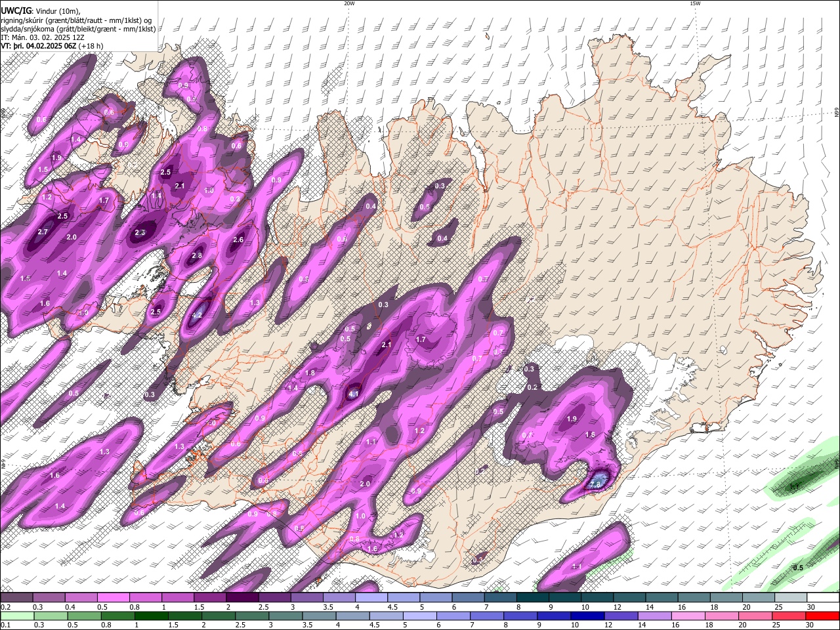Click the bright red rain swatch after 30

tap(823, 616)
